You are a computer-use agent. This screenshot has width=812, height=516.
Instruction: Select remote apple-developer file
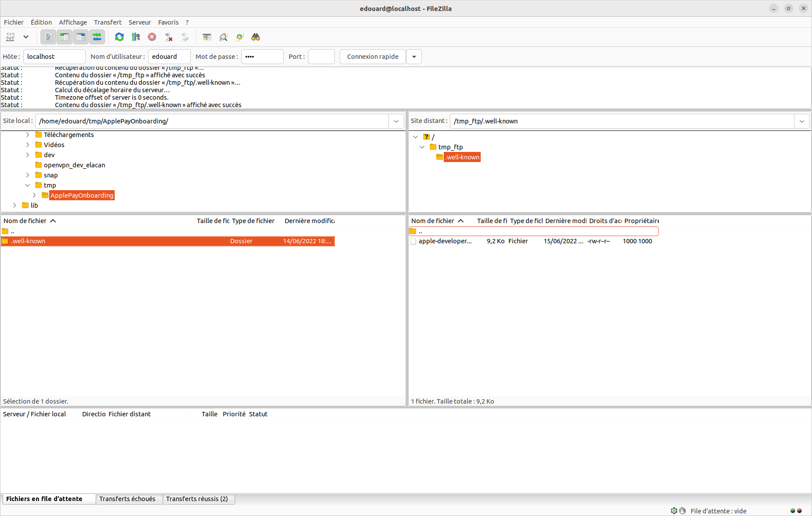[534, 241]
